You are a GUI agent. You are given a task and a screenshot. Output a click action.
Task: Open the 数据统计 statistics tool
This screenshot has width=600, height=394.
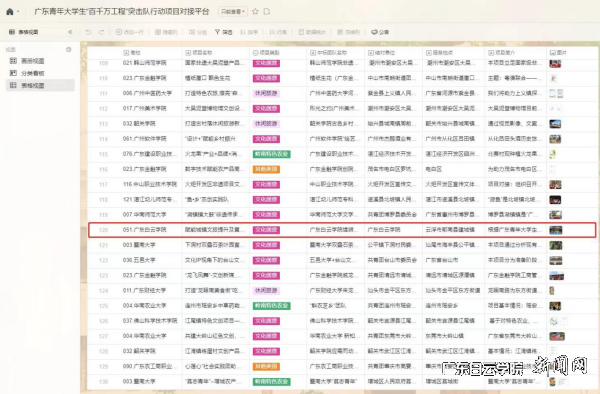click(312, 32)
